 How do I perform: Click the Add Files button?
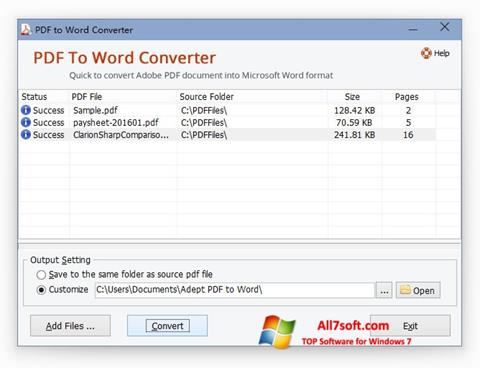pos(70,326)
